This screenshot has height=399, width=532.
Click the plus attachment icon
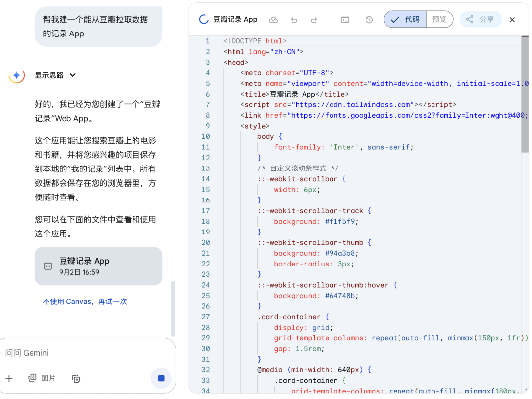point(9,378)
